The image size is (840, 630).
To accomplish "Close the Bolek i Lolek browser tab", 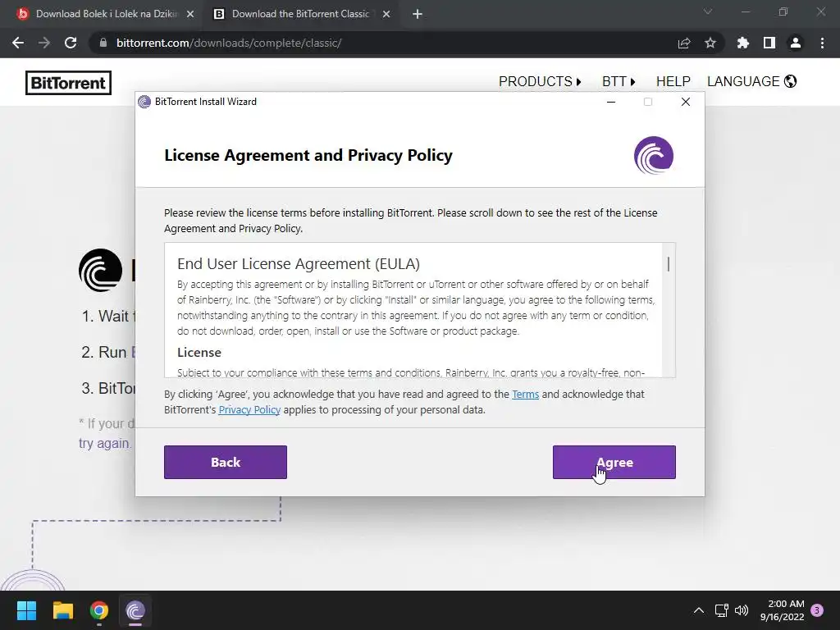I will pos(190,15).
